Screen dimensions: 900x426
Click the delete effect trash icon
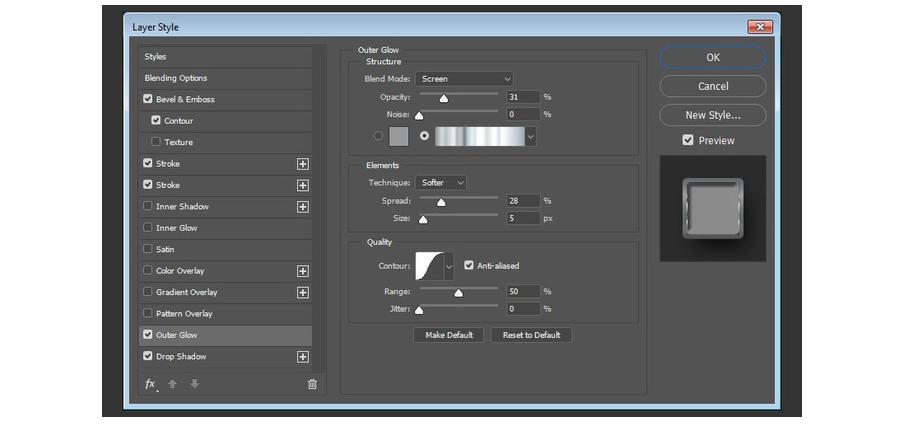[312, 384]
